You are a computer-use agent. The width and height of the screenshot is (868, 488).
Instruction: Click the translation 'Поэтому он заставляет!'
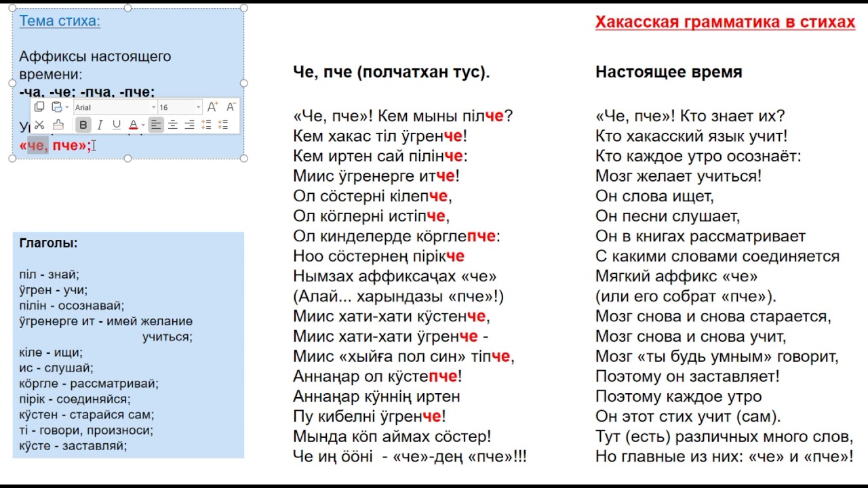688,376
